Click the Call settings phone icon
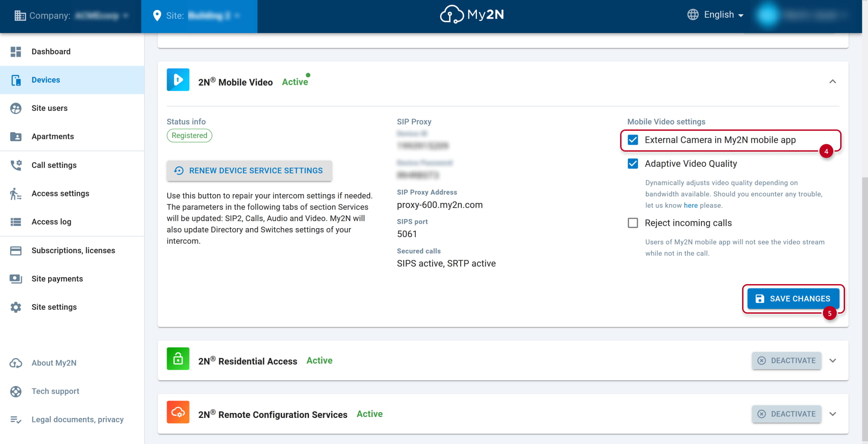Viewport: 868px width, 444px height. [16, 165]
